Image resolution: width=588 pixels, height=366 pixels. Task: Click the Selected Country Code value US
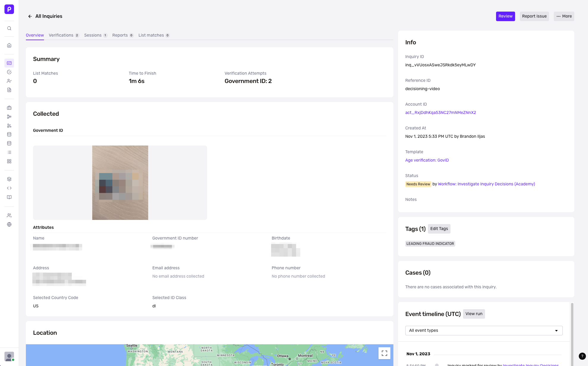[x=36, y=306]
